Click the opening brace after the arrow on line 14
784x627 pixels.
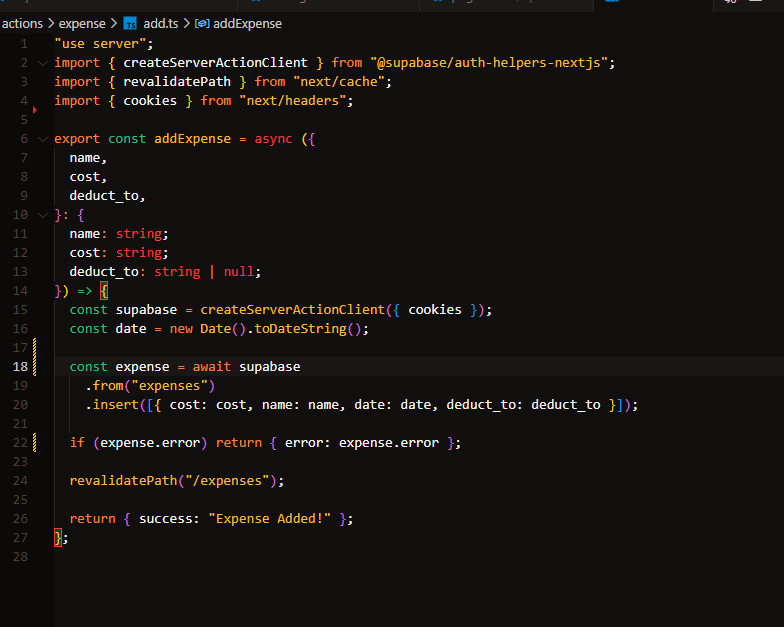point(104,290)
